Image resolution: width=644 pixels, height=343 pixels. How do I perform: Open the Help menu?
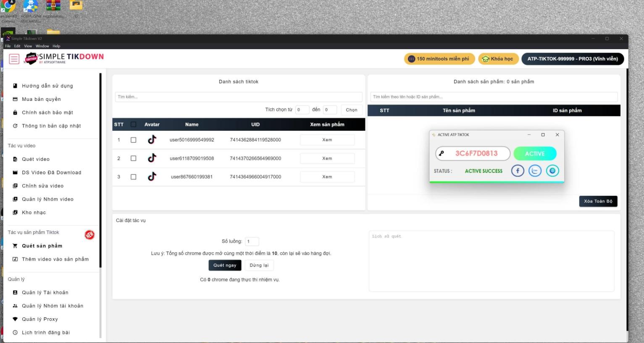coord(56,46)
